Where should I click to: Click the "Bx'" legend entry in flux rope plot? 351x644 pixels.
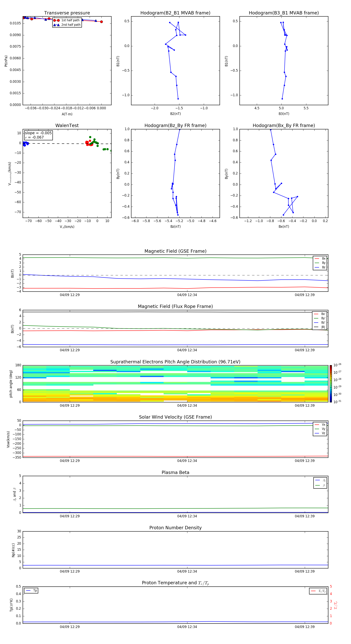pyautogui.click(x=320, y=314)
